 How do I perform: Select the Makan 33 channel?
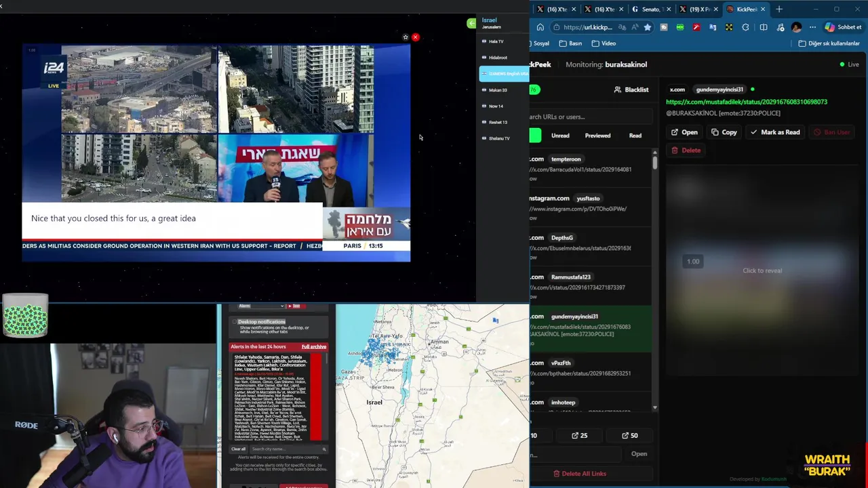[x=504, y=90]
